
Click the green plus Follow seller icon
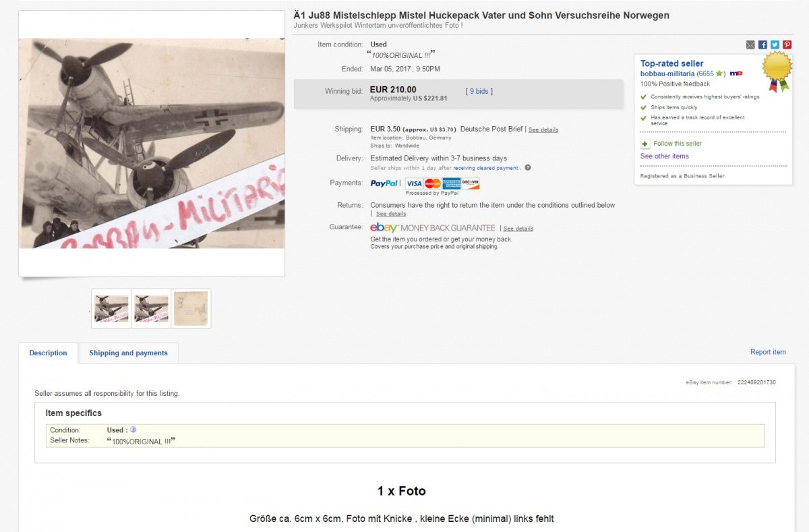point(645,144)
